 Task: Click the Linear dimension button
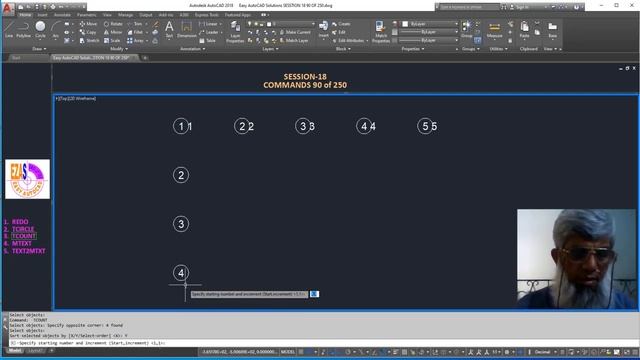pyautogui.click(x=210, y=24)
